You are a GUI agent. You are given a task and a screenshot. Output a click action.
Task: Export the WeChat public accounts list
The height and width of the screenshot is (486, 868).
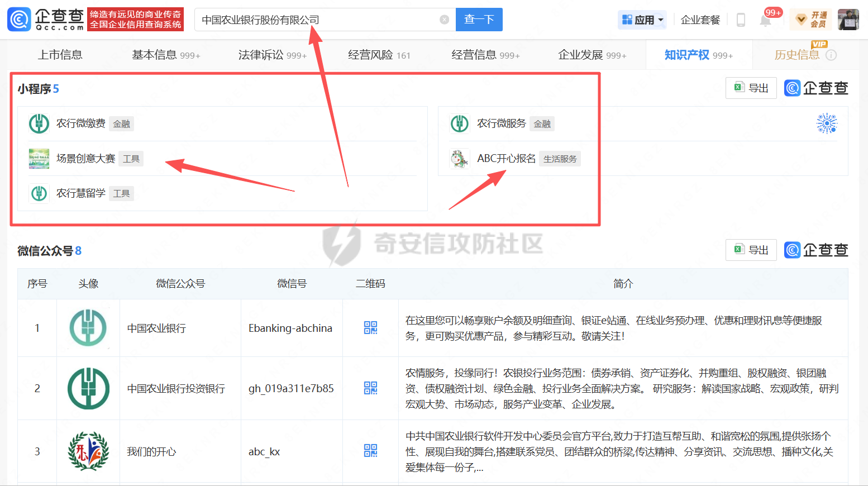[751, 250]
